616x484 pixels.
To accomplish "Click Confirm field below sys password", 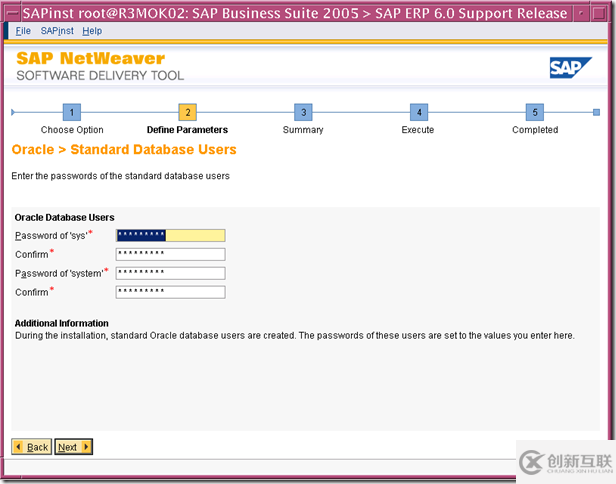I will [x=170, y=254].
